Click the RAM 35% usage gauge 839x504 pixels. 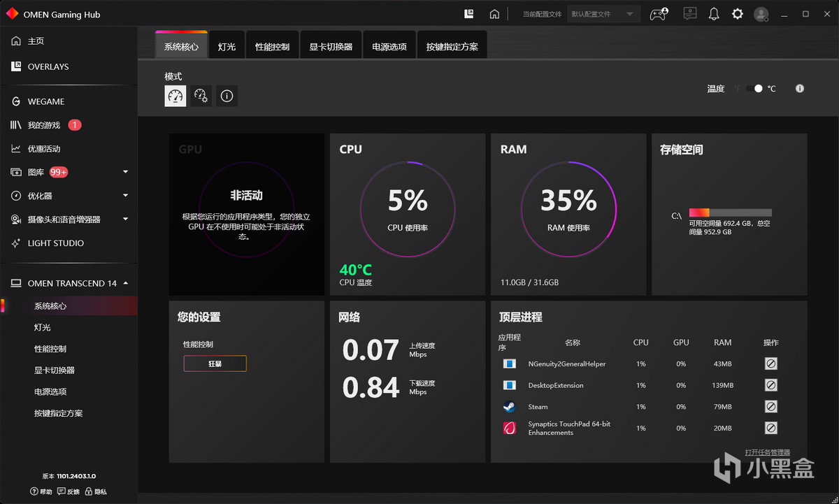(568, 209)
